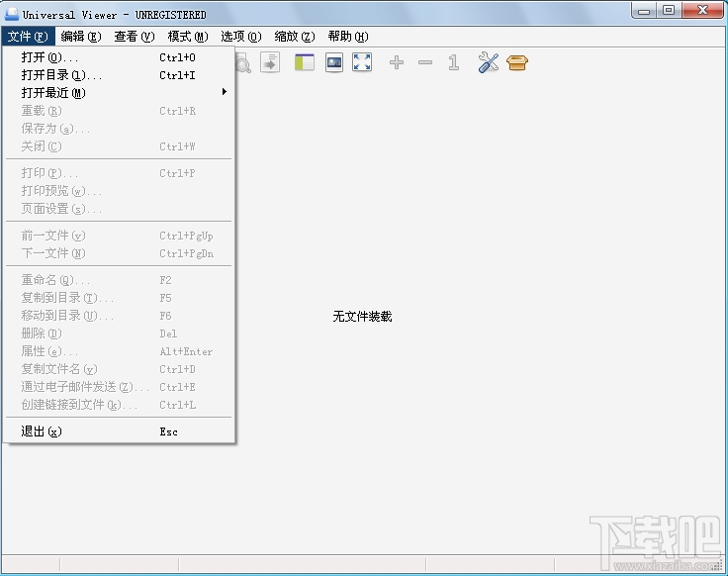
Task: Expand the 打开最近(M) submenu
Action: (119, 93)
